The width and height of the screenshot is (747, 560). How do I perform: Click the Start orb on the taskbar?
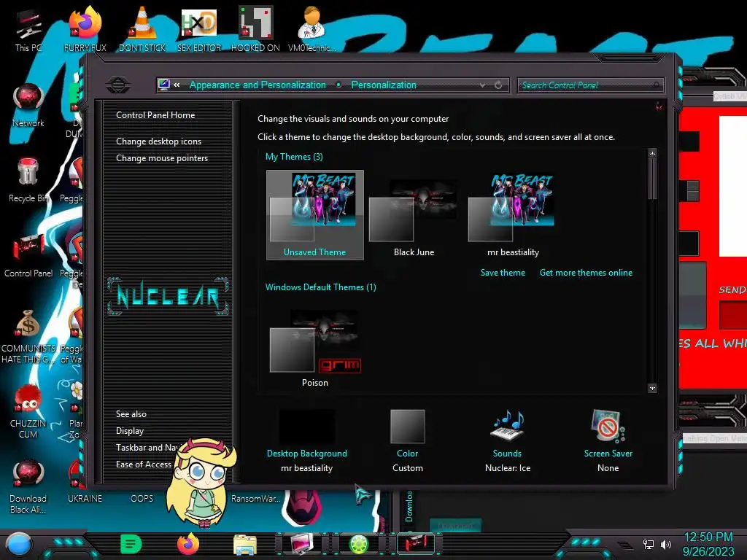tap(18, 544)
